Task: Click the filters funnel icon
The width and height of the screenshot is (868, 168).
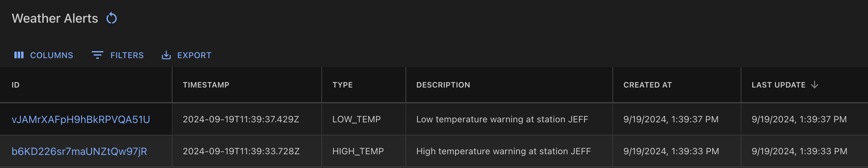Action: coord(97,55)
